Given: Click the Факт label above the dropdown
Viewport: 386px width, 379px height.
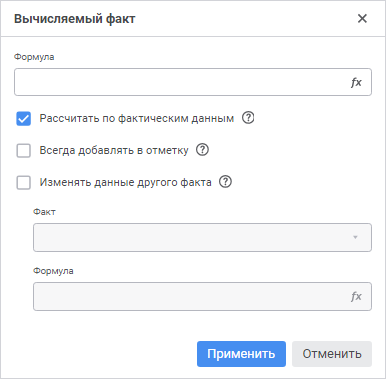Looking at the screenshot, I should pos(44,212).
